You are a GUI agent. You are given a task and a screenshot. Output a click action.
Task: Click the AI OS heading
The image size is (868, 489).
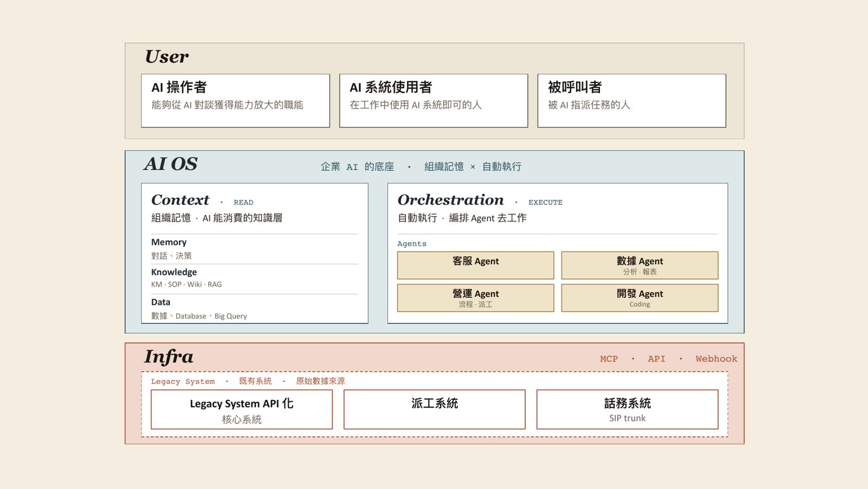coord(170,164)
